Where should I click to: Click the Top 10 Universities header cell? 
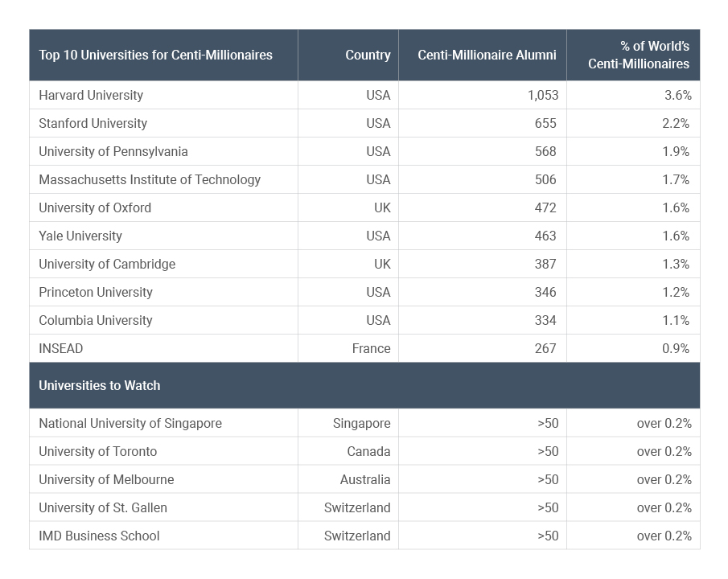pyautogui.click(x=155, y=55)
